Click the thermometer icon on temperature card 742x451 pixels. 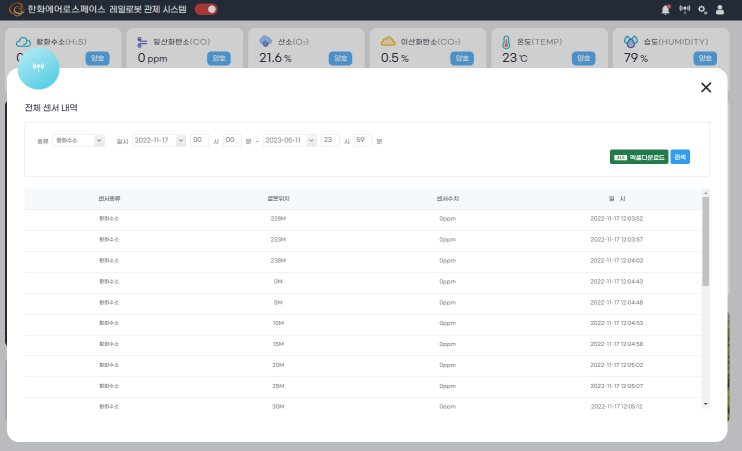point(506,42)
